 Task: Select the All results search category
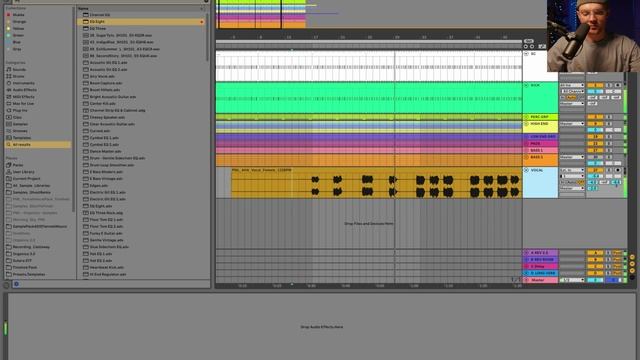38,144
